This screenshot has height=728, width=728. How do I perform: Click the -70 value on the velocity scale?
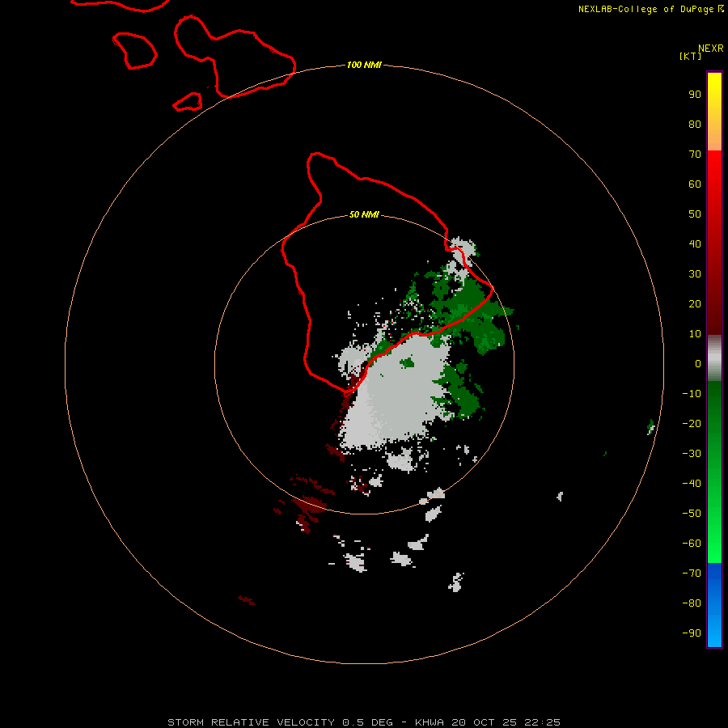(x=692, y=574)
